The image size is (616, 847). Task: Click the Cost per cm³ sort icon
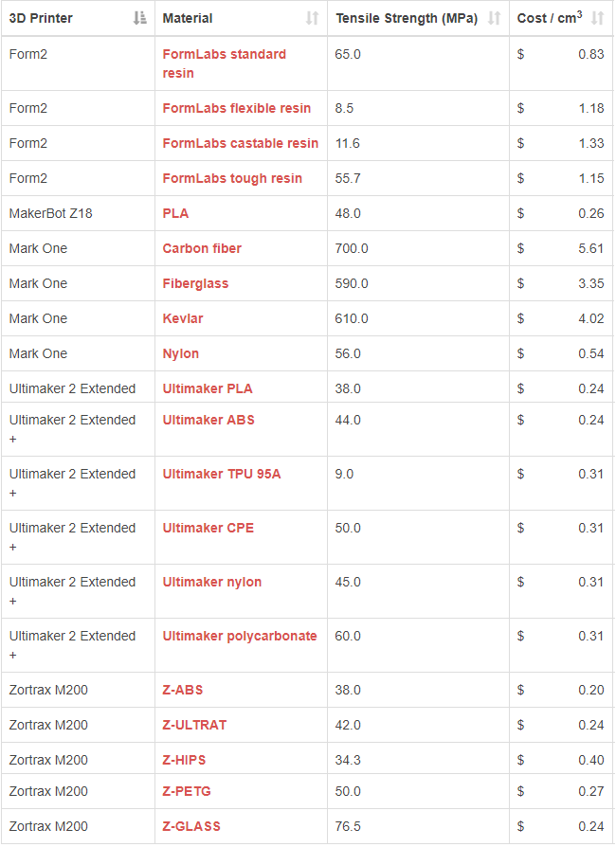pyautogui.click(x=597, y=18)
